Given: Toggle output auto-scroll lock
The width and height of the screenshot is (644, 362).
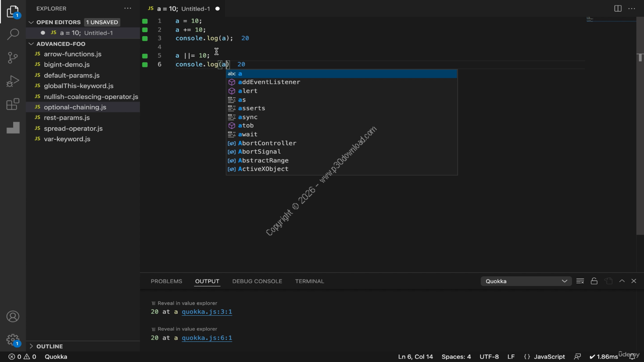Looking at the screenshot, I should (x=594, y=281).
